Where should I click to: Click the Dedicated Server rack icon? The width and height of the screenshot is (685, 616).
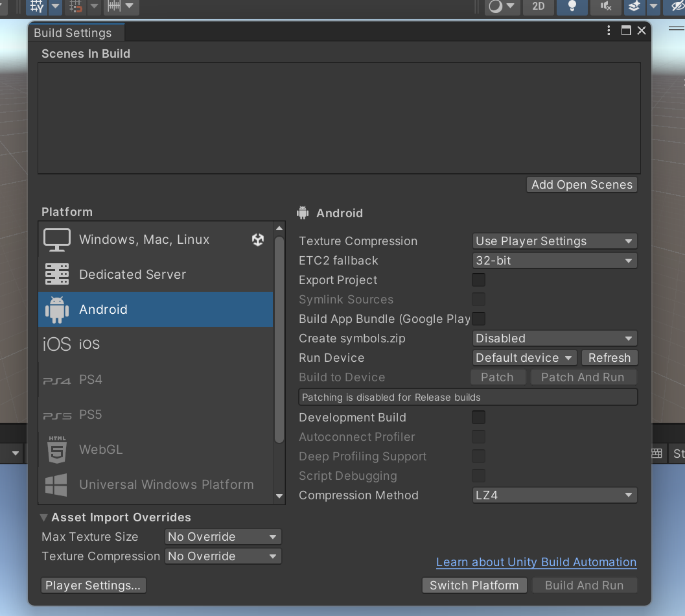[x=57, y=274]
